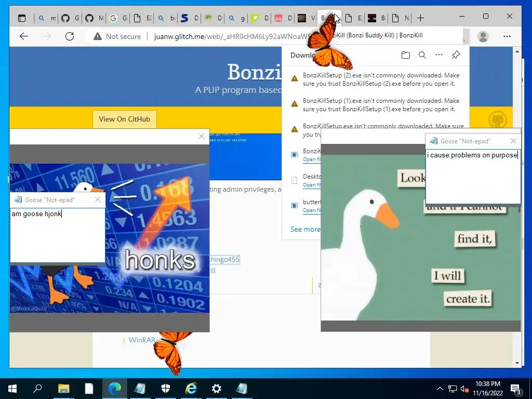Screen dimensions: 532x399
Task: Click network icon in system tray
Action: (x=453, y=389)
